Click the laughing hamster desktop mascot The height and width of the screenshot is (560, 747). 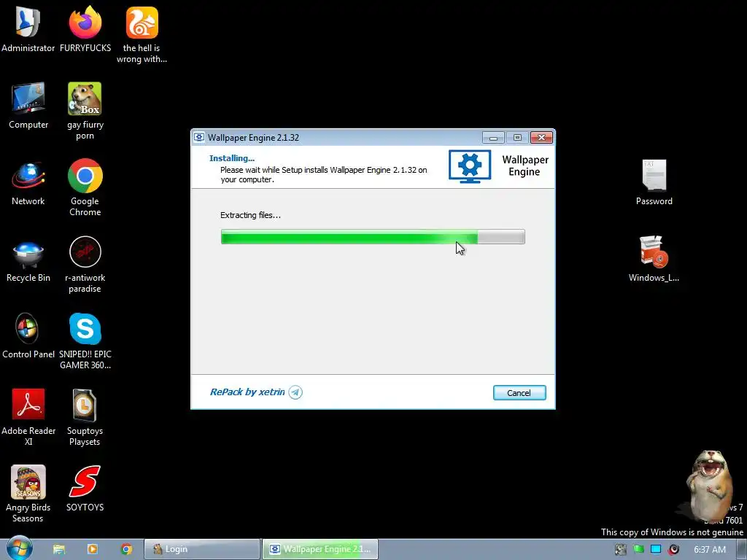(708, 485)
